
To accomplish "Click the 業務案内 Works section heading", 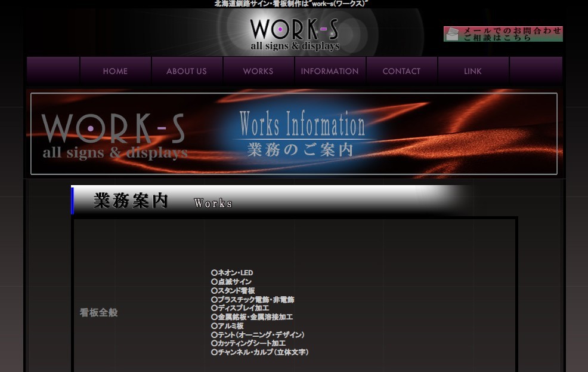I will (x=161, y=201).
